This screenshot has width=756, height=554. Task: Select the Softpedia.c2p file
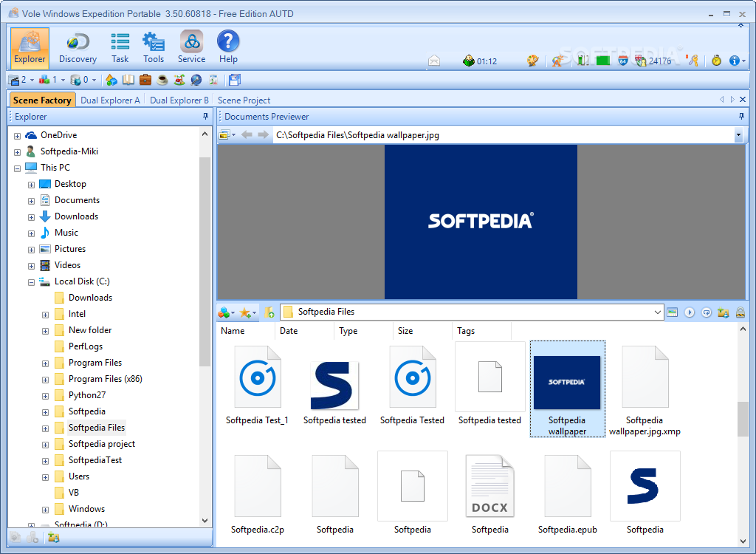pyautogui.click(x=258, y=494)
